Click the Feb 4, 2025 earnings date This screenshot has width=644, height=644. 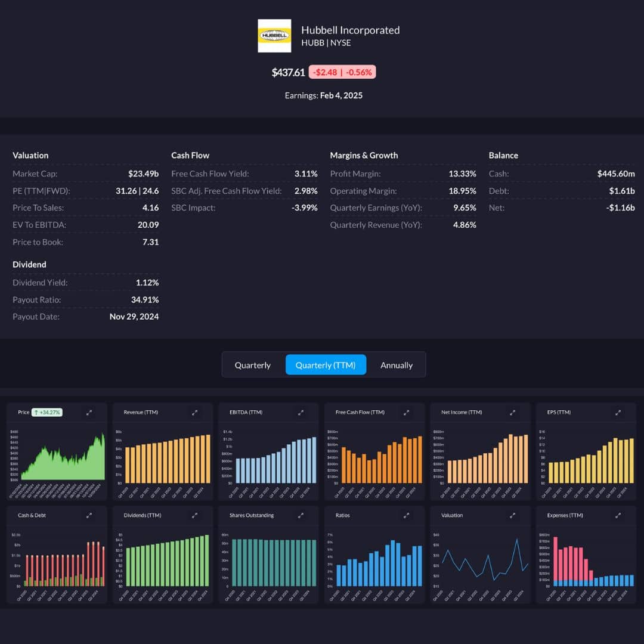(341, 95)
